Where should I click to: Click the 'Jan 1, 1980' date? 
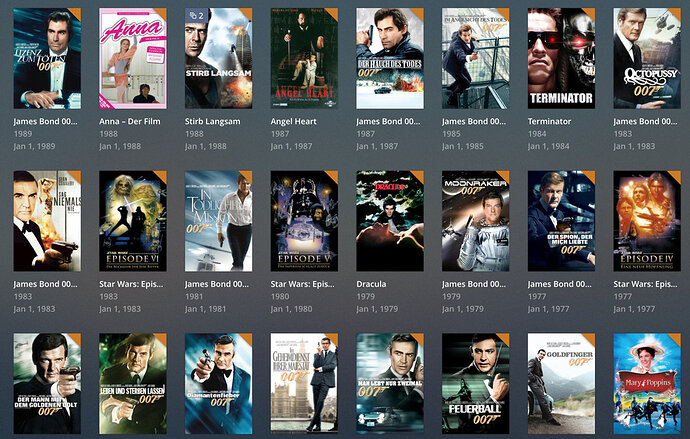pos(291,309)
